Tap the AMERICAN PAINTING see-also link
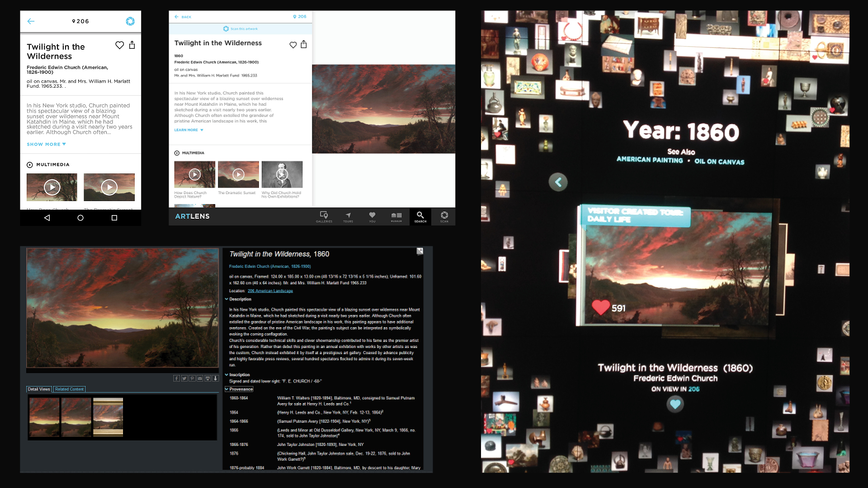This screenshot has height=488, width=868. 650,160
